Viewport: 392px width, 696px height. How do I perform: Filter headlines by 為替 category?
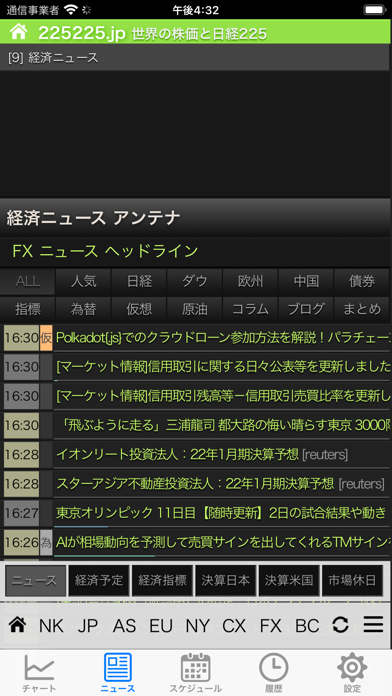83,309
